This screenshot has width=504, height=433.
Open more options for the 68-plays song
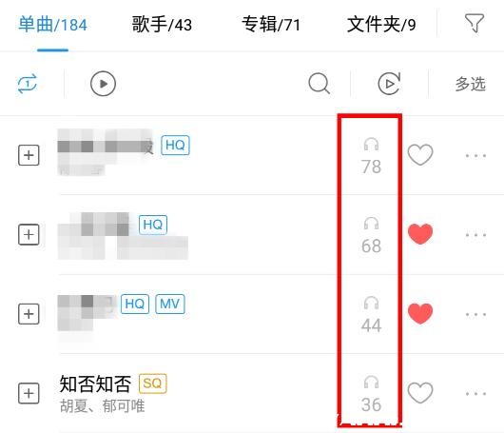coord(475,235)
